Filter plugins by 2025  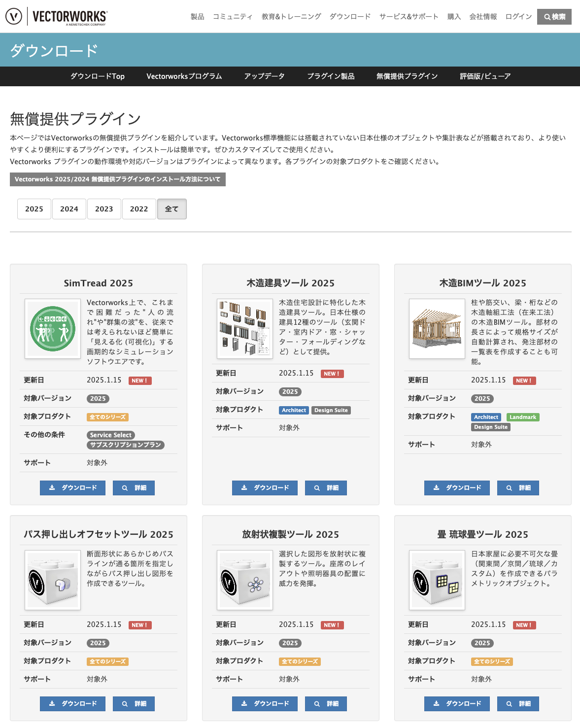(x=34, y=209)
